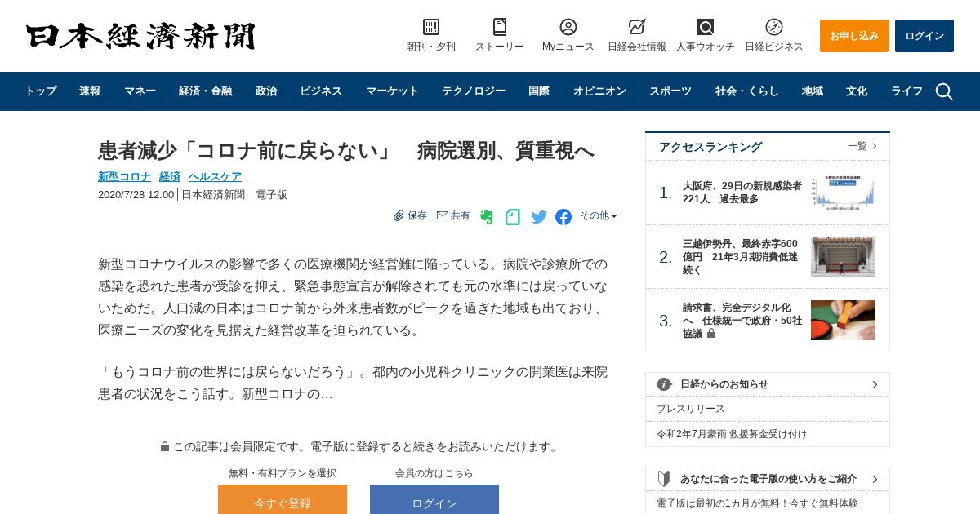Open the 朝刊・夕刊 newspaper icon

point(431,27)
